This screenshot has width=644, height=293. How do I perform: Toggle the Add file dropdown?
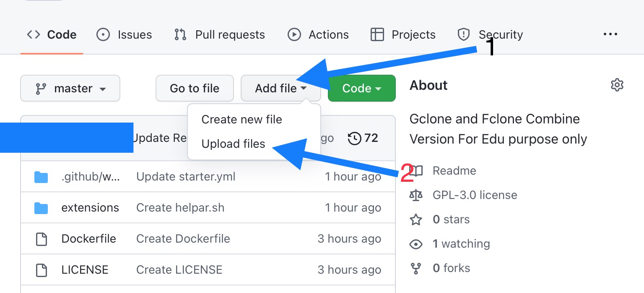280,89
